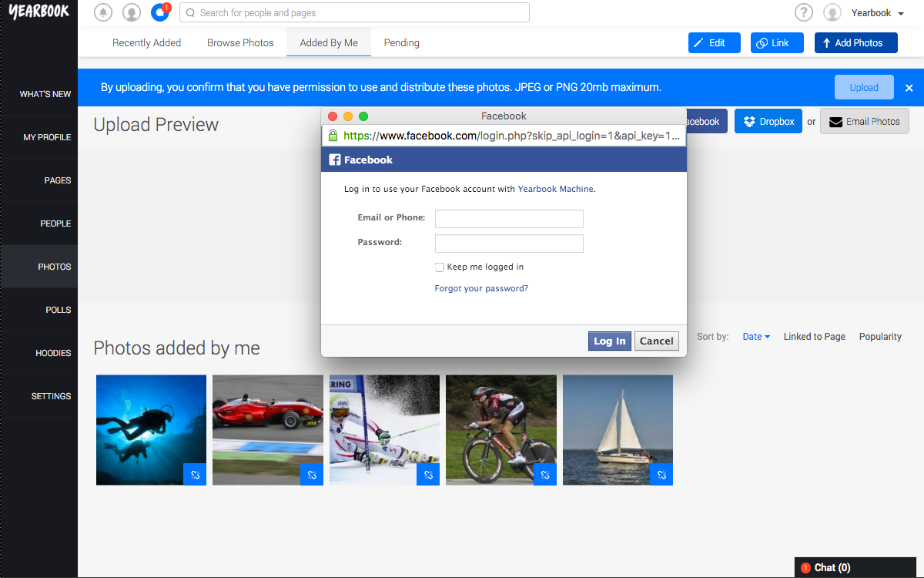Screen dimensions: 924x578
Task: Open the Yearbook Machine link
Action: 556,189
